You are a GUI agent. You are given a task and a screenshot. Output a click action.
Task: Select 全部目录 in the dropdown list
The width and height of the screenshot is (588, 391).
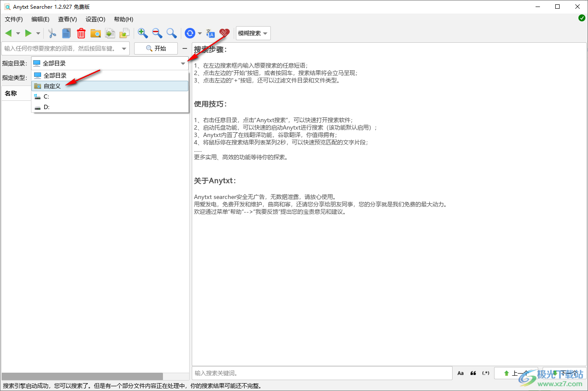[x=110, y=75]
